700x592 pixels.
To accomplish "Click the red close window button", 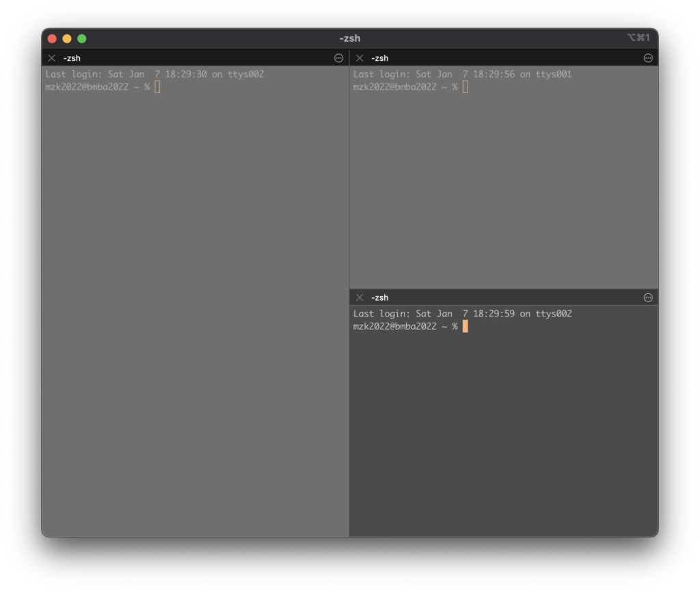I will [52, 38].
